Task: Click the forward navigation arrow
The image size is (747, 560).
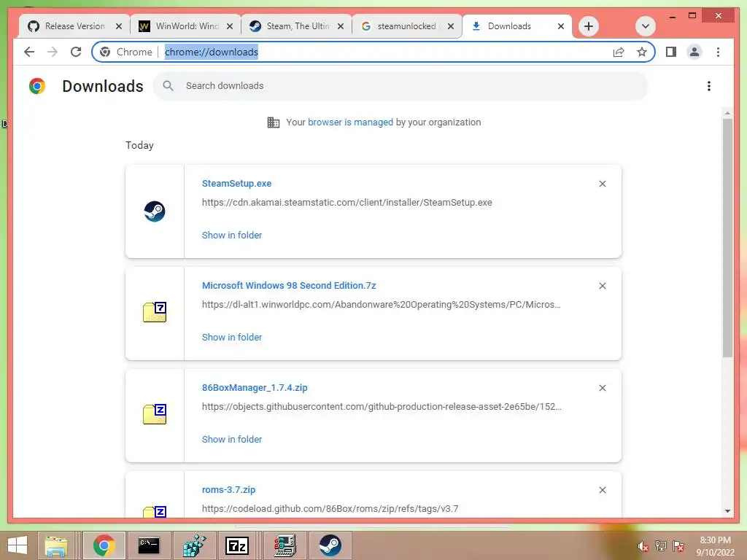Action: (53, 52)
